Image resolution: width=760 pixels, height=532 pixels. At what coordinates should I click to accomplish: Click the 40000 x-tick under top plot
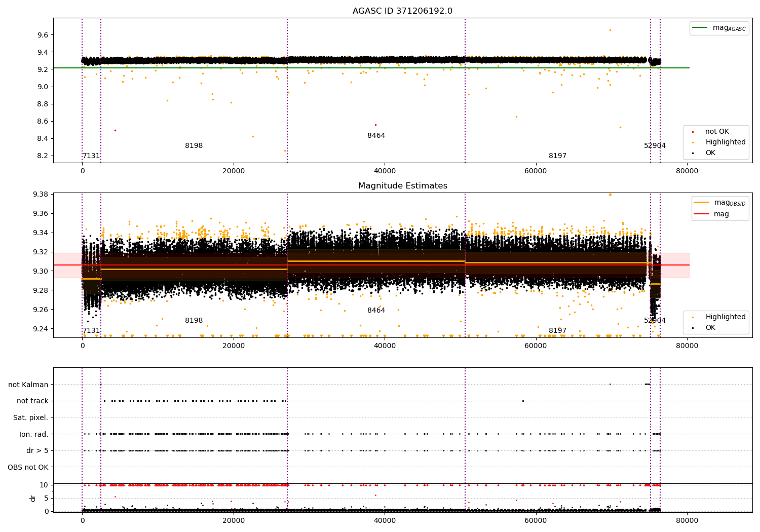(385, 171)
